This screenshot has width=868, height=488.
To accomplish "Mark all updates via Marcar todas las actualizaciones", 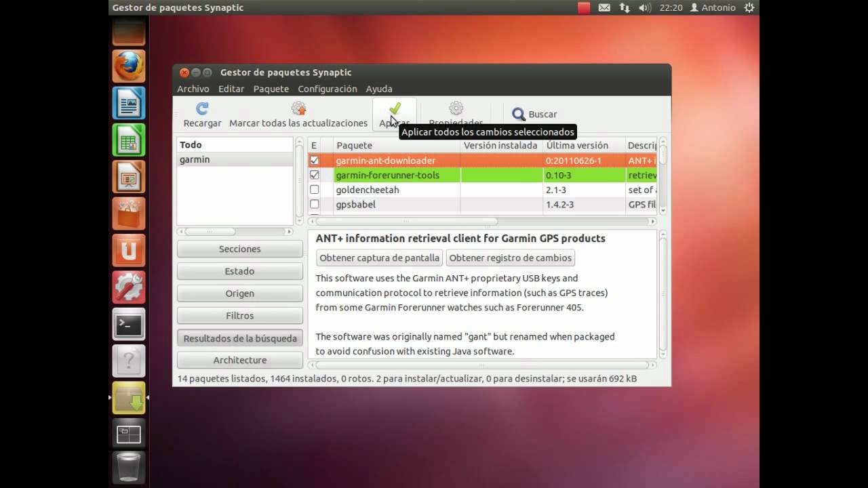I will point(298,115).
